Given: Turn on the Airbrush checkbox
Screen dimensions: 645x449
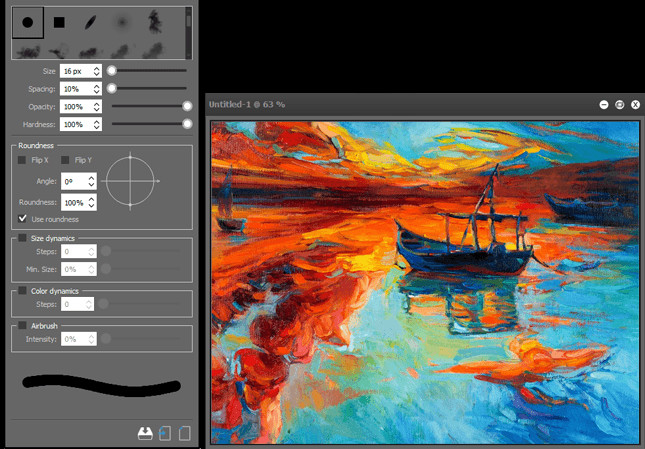Looking at the screenshot, I should coord(22,325).
